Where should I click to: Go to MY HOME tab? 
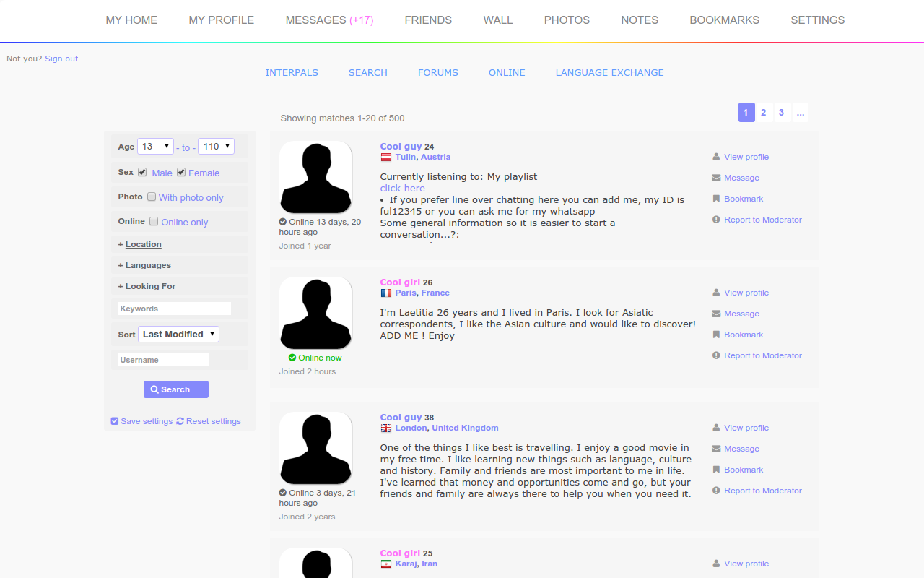(131, 20)
